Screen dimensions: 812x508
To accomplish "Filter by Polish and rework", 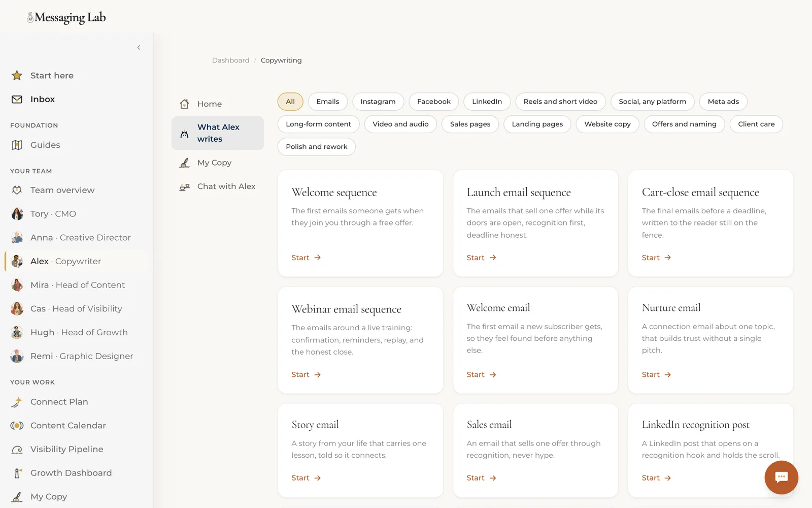I will point(316,147).
